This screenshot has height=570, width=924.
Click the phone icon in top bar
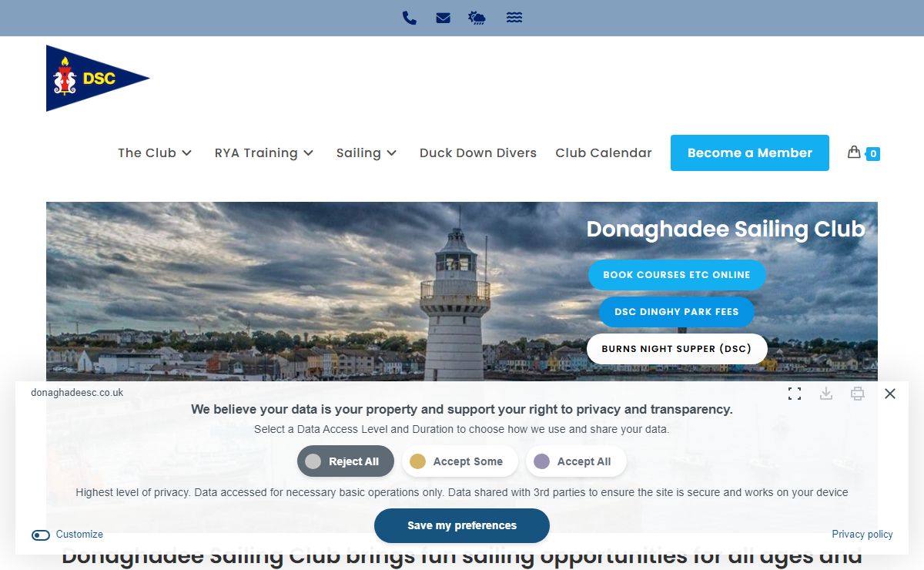tap(410, 18)
